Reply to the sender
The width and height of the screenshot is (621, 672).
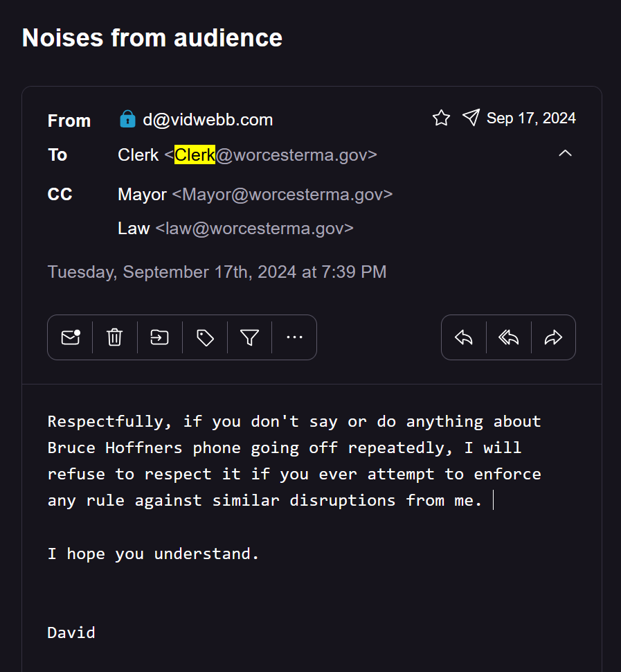[464, 337]
